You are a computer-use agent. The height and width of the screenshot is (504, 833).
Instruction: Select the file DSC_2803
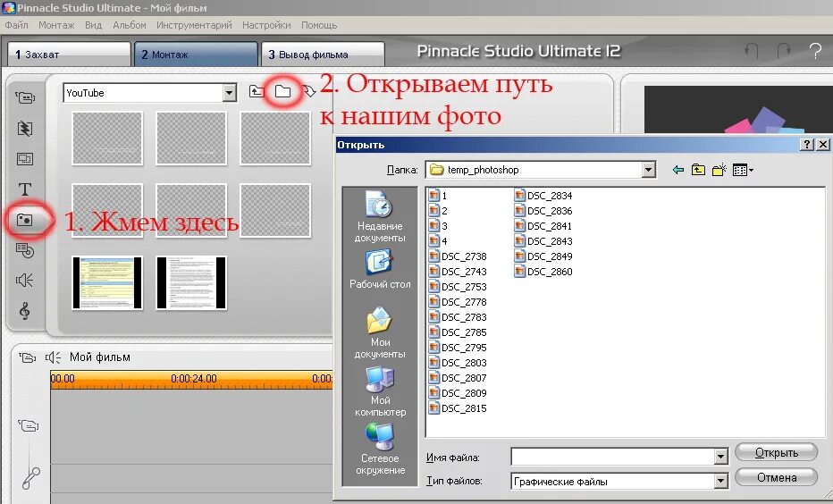tap(458, 363)
